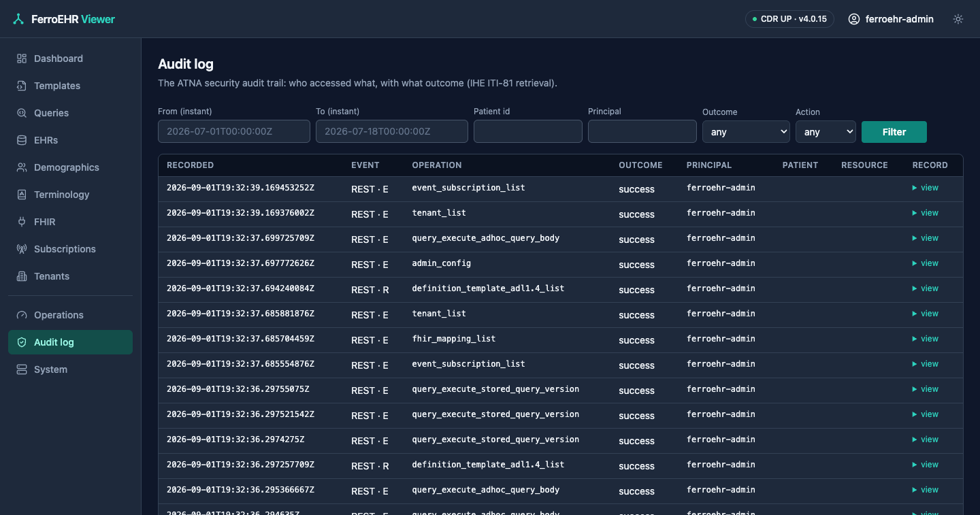Screen dimensions: 980x515
Task: Open Tenants page via sidebar link
Action: (x=70, y=276)
